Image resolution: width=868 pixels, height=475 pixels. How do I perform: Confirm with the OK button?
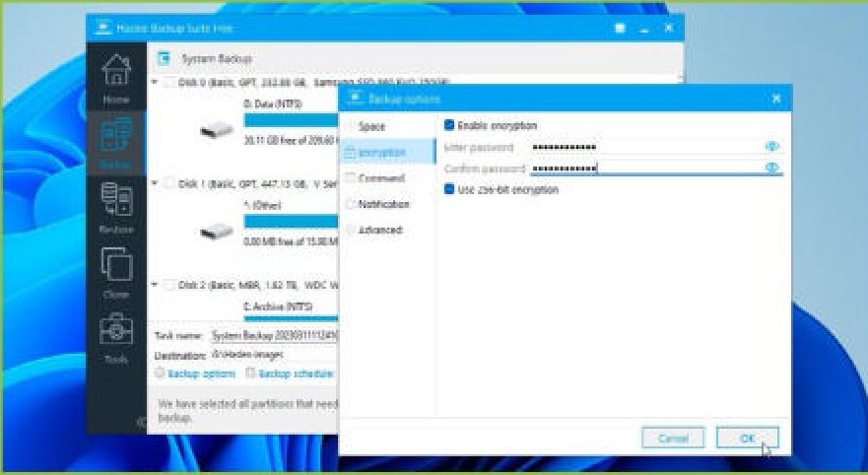(748, 438)
